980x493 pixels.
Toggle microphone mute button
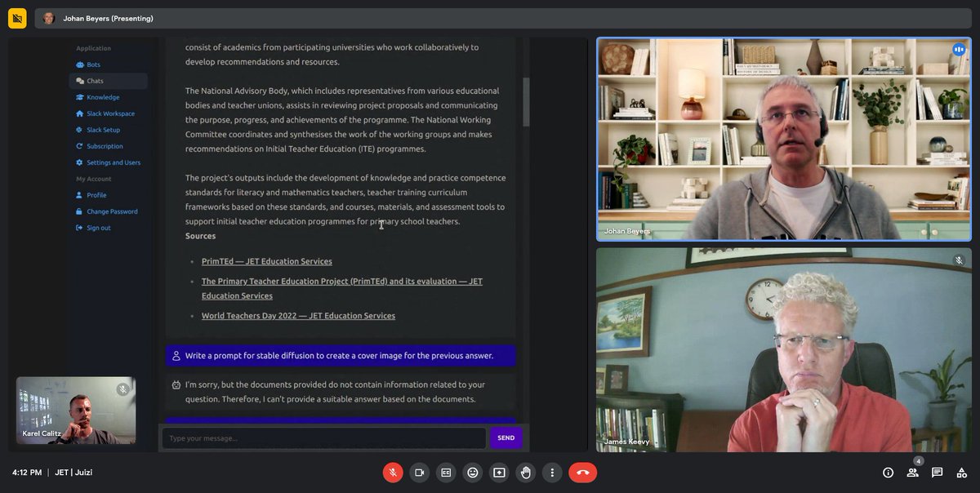(393, 472)
